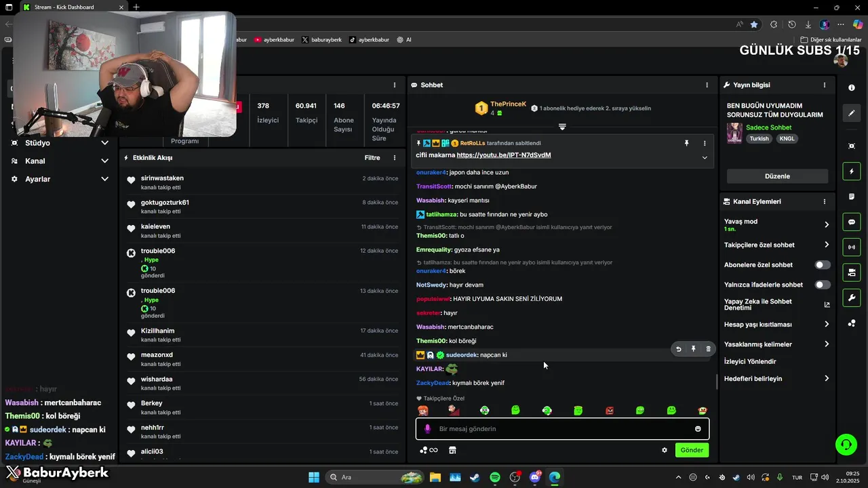Open the shop icon below chat input
The height and width of the screenshot is (488, 868).
(452, 450)
